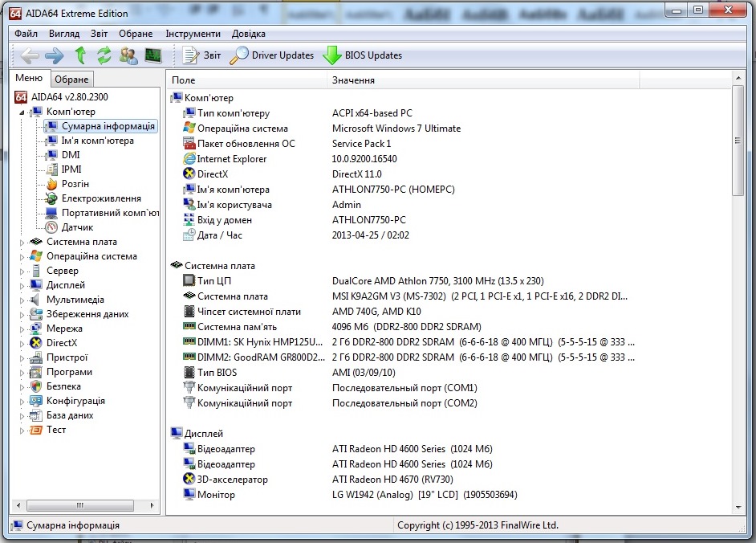Select the Розгін flame icon item
This screenshot has height=543, width=756.
point(52,185)
